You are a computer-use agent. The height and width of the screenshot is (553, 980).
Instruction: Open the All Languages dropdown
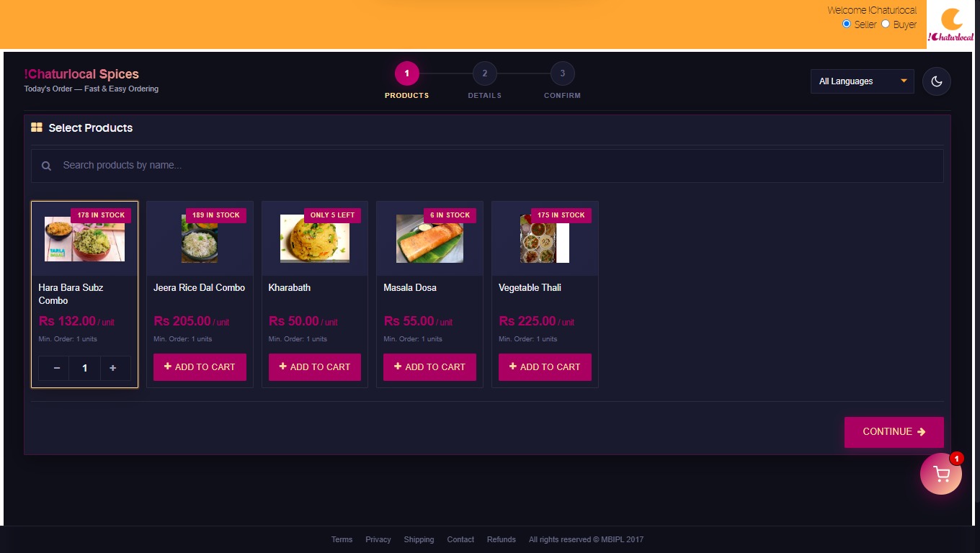point(863,81)
